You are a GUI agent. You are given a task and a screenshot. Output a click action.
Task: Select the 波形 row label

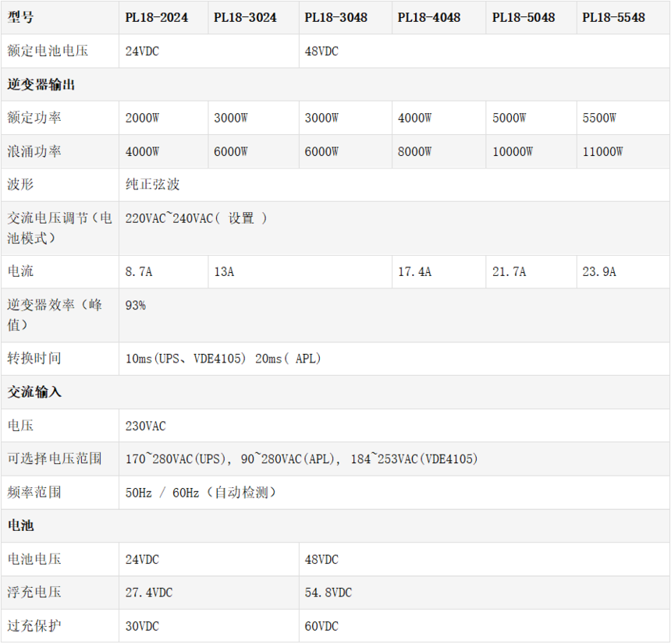tap(20, 184)
